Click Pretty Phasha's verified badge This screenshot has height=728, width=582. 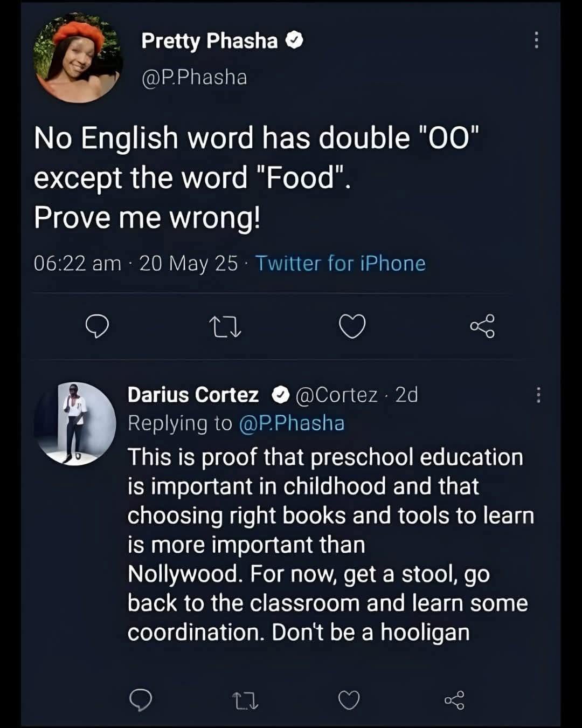(x=294, y=40)
